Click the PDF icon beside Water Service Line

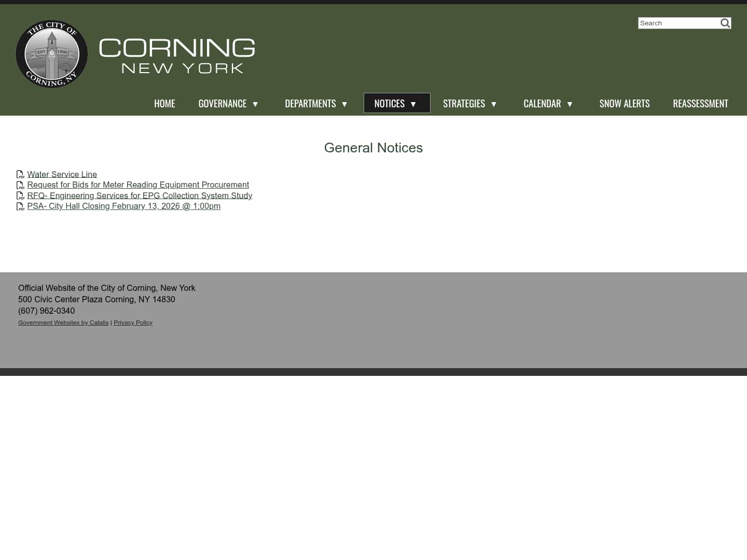[x=21, y=175]
